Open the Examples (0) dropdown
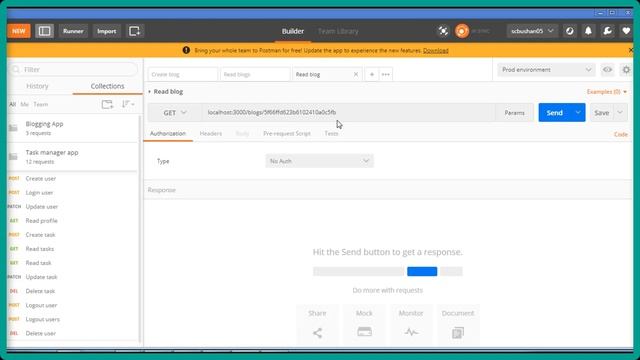This screenshot has height=360, width=640. coord(607,92)
